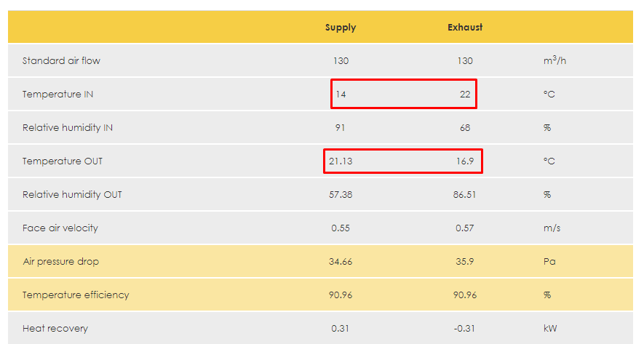Viewport: 644px width, 344px height.
Task: Click the exhaust heat recovery value -0.31
Action: pos(465,329)
